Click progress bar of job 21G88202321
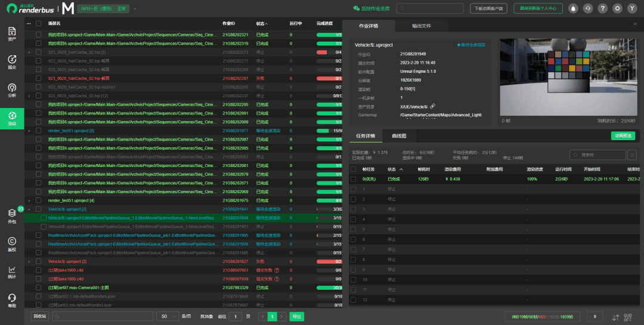 [328, 35]
